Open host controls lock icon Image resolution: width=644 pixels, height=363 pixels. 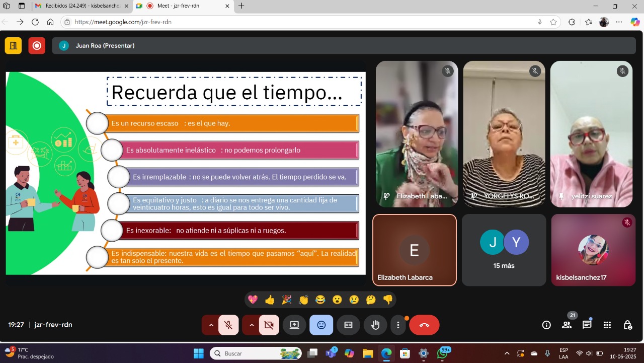point(627,325)
